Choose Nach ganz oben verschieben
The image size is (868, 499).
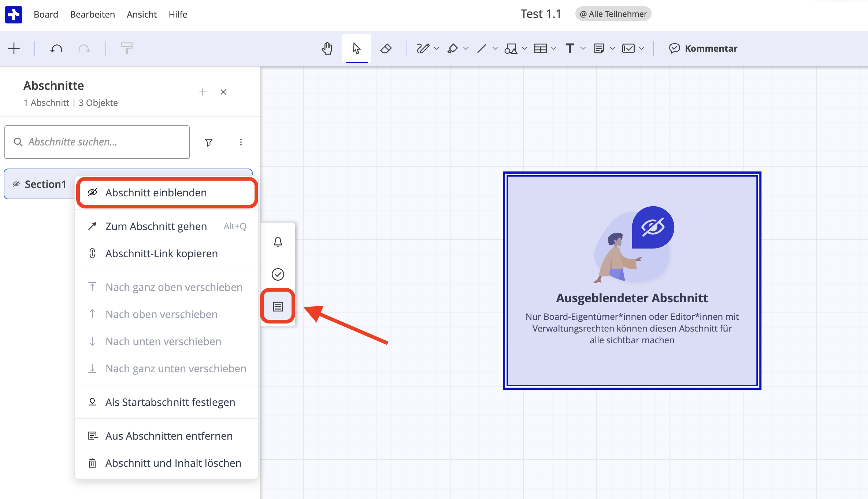tap(167, 287)
